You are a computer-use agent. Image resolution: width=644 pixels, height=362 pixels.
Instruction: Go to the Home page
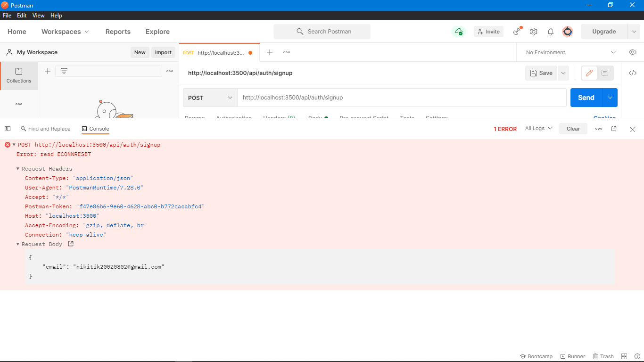(x=17, y=32)
